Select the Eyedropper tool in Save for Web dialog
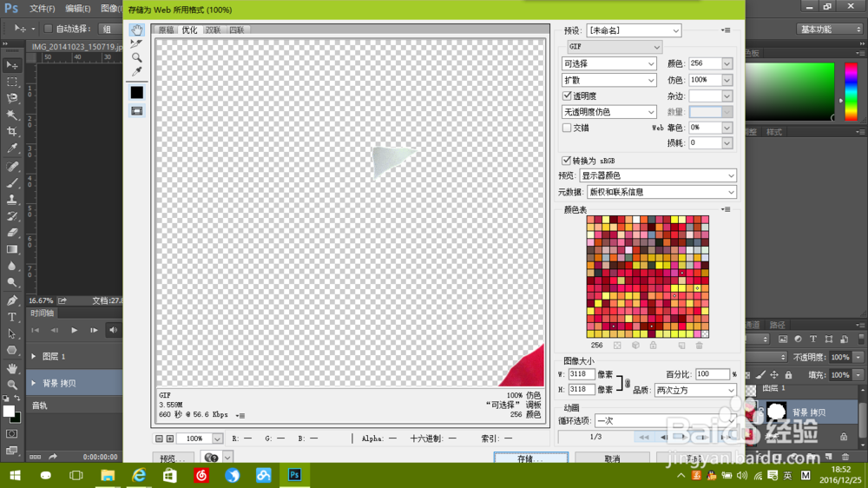This screenshot has width=868, height=488. [137, 71]
